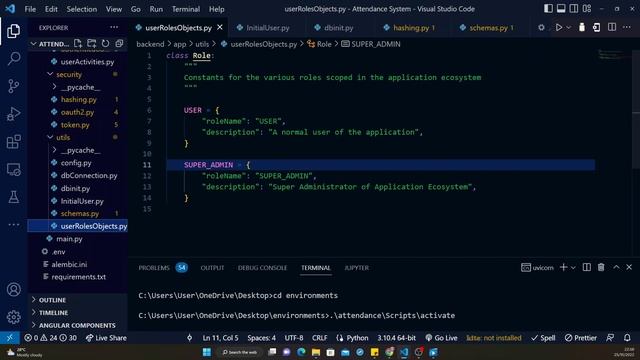The width and height of the screenshot is (640, 360).
Task: Select interpreter 3.10.4 64-bit
Action: [x=396, y=338]
